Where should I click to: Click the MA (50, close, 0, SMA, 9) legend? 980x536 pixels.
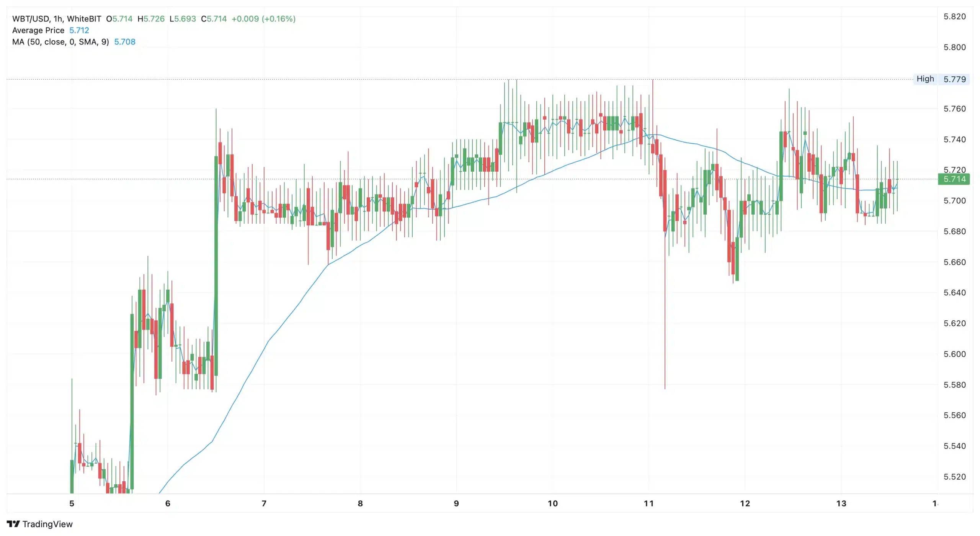coord(60,42)
